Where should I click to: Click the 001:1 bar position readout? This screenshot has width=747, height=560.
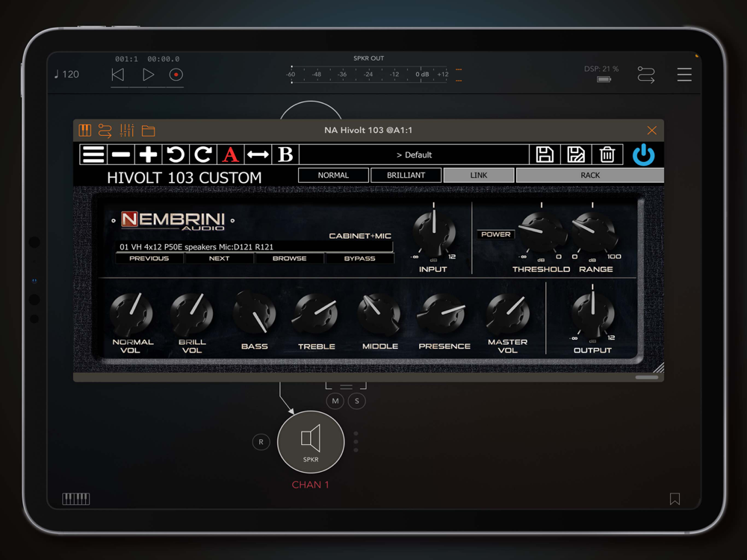[126, 59]
